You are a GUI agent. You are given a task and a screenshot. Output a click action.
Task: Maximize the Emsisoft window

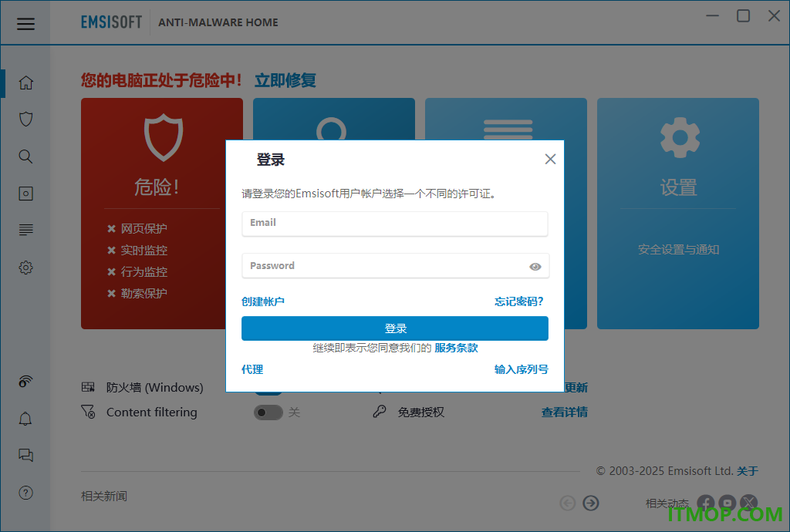coord(743,16)
